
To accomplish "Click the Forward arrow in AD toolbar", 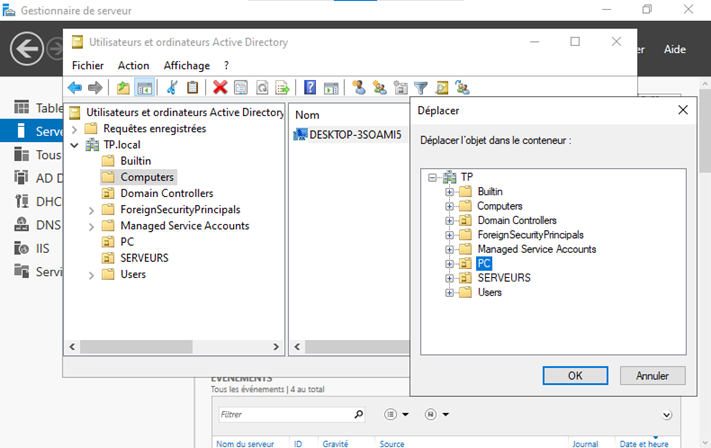I will pyautogui.click(x=95, y=88).
